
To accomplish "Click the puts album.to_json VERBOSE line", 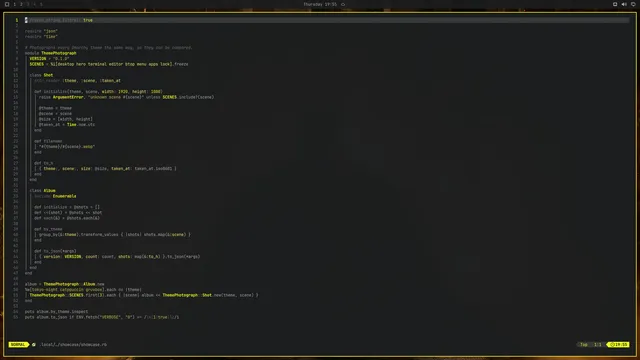I will coord(102,317).
